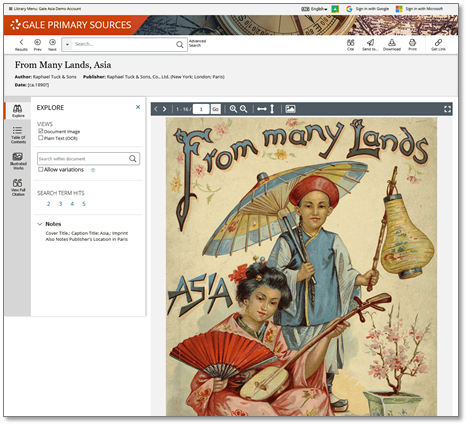Click the main search magnifier icon

click(x=180, y=44)
